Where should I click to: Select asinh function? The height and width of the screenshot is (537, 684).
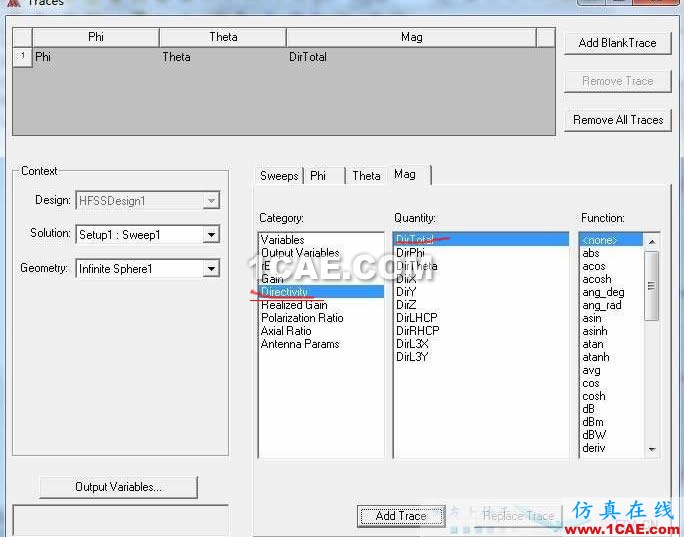[611, 331]
